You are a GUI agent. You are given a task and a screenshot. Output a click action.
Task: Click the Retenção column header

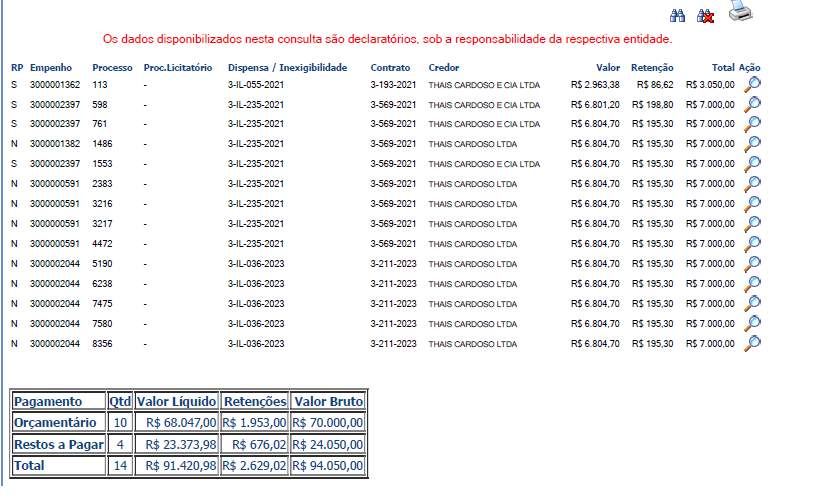652,67
